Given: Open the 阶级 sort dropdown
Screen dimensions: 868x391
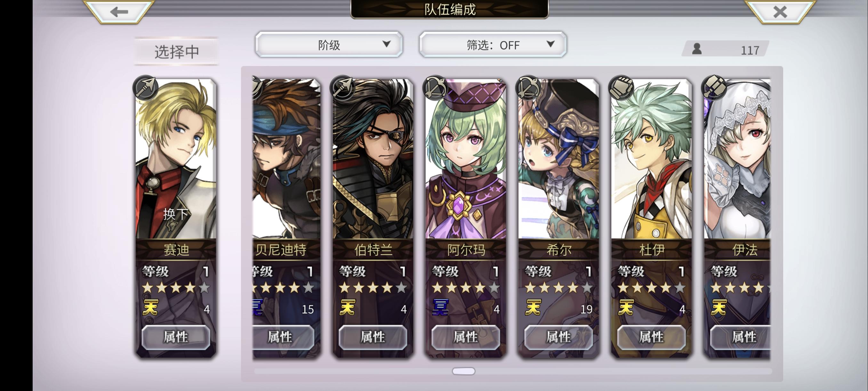Looking at the screenshot, I should (x=329, y=45).
